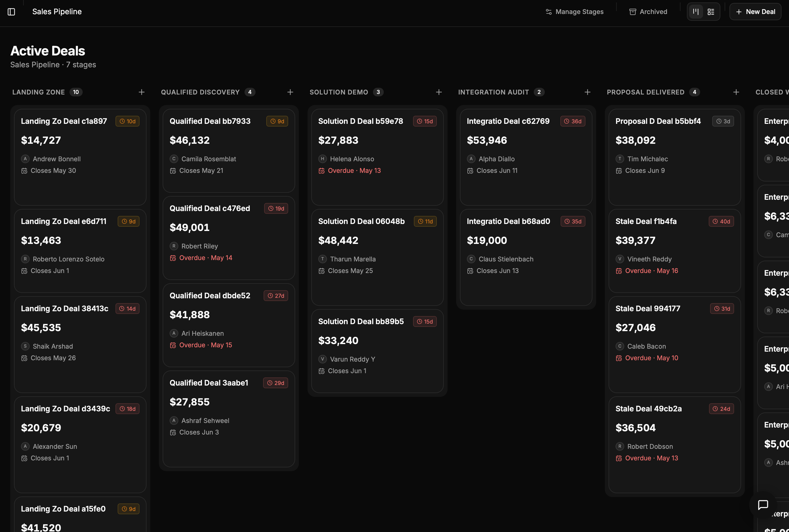Click the Integration Audit count badge "2"
This screenshot has width=789, height=532.
tap(539, 92)
